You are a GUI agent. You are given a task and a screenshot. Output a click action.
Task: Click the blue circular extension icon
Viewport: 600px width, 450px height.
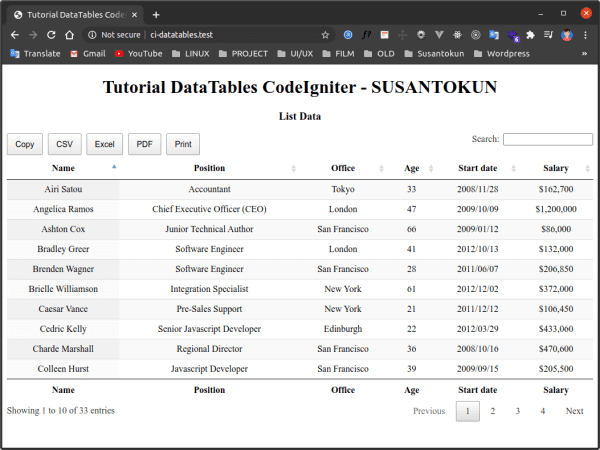pos(348,35)
